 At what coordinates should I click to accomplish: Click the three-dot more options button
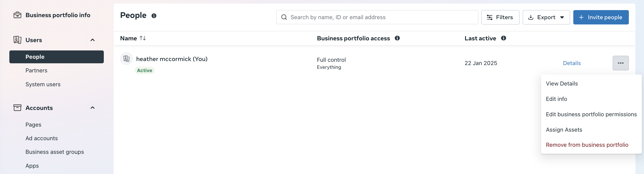click(x=621, y=63)
